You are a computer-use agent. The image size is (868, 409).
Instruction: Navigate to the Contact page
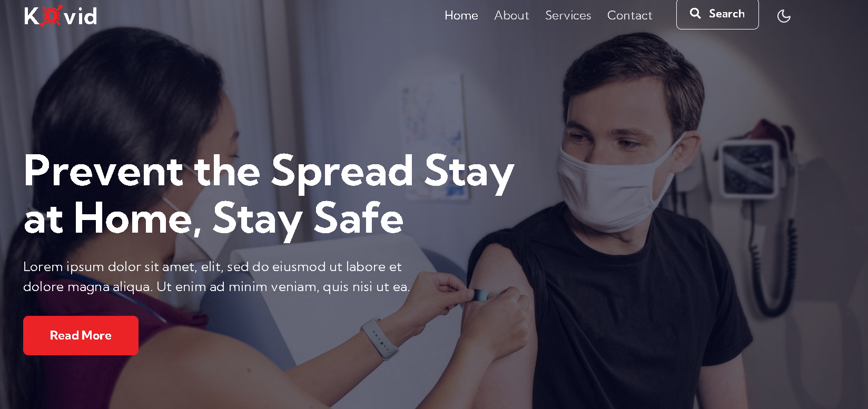click(x=630, y=15)
